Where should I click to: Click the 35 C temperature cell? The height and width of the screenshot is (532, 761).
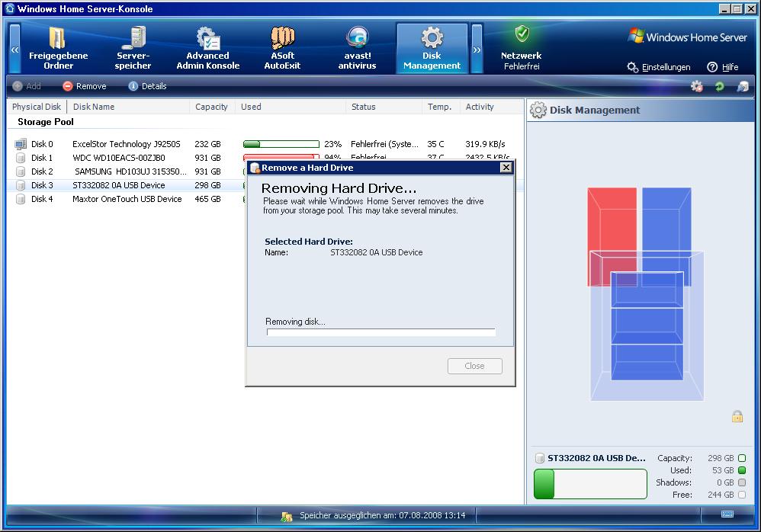coord(435,144)
